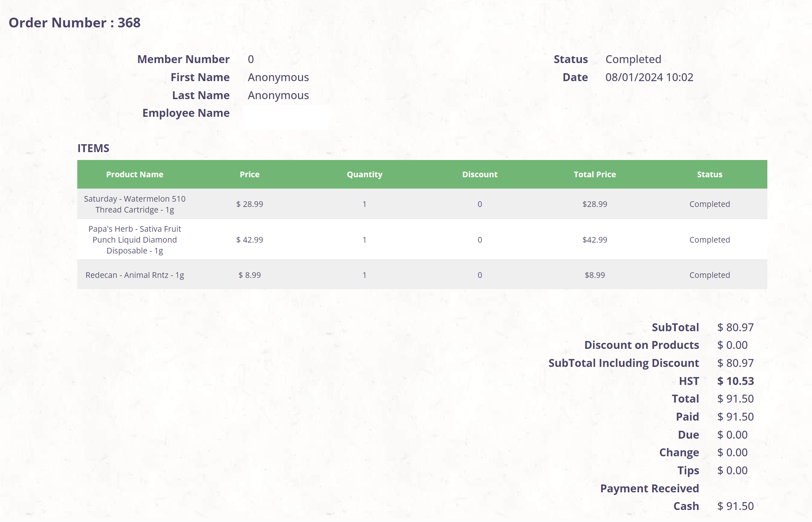
Task: Click Completed status of Papa's Herb row
Action: tap(710, 240)
